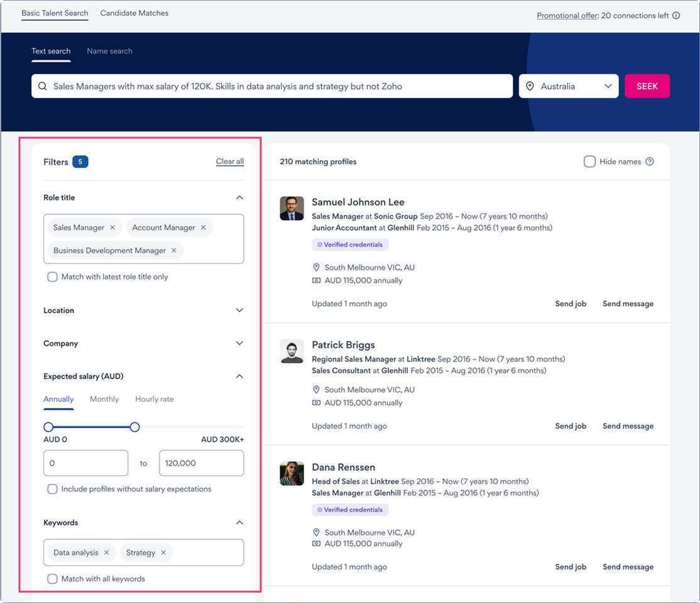The width and height of the screenshot is (700, 603).
Task: Collapse the Keywords filter section
Action: point(239,522)
